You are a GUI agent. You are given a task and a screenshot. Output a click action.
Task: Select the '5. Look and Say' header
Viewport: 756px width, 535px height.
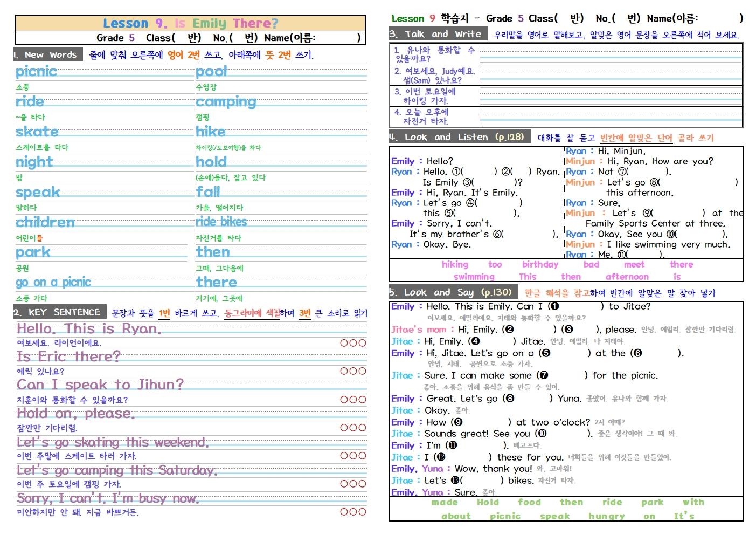(x=453, y=292)
